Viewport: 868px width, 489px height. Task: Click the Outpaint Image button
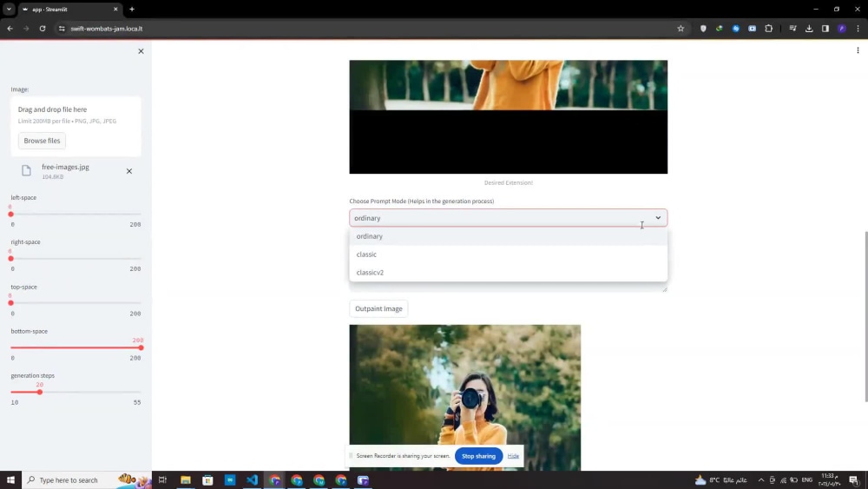point(378,308)
